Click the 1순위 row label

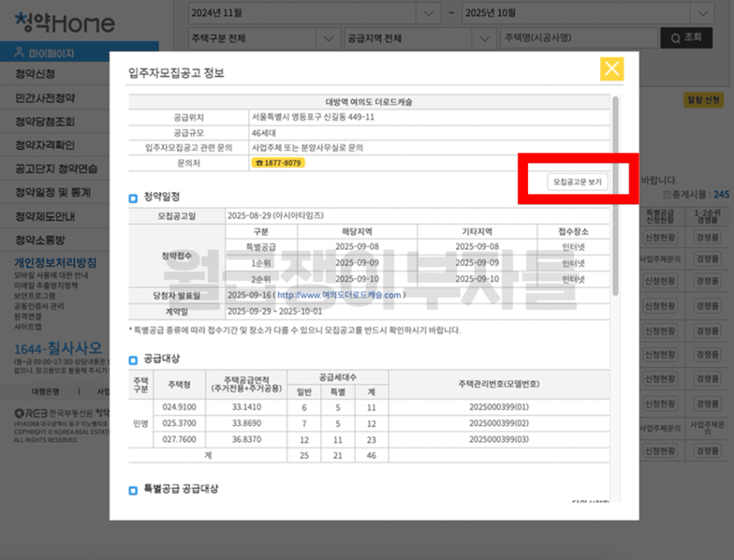261,263
